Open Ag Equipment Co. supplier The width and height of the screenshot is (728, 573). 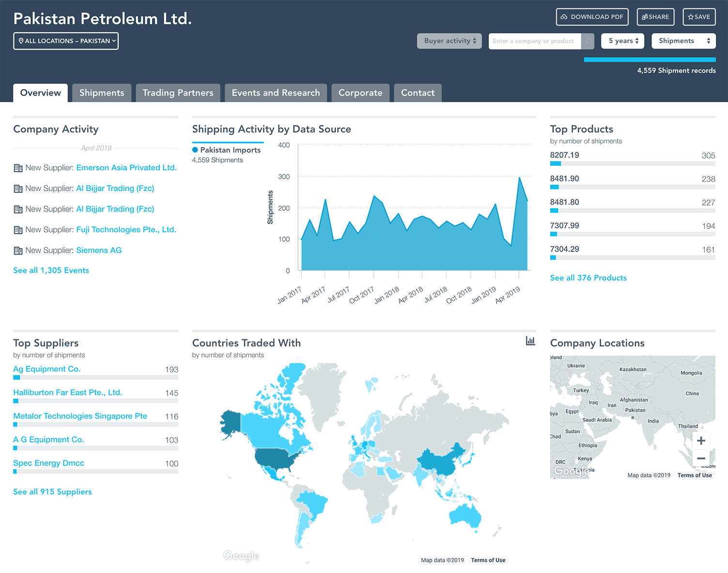(x=47, y=369)
